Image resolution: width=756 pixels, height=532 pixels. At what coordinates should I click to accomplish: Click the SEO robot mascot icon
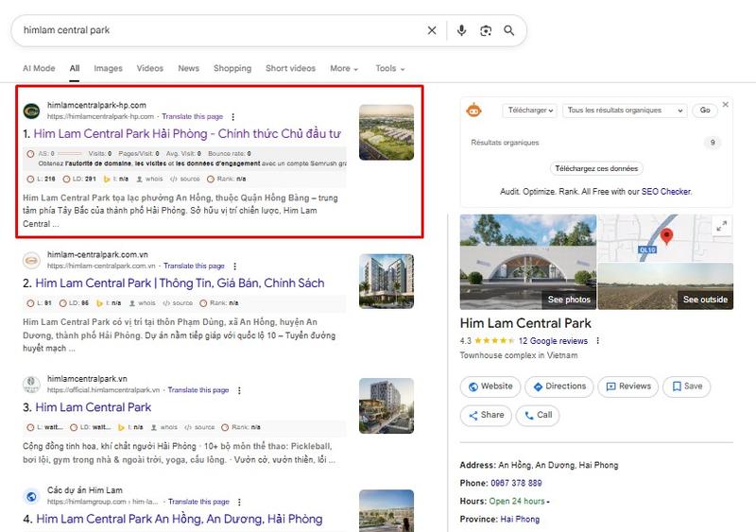coord(474,111)
